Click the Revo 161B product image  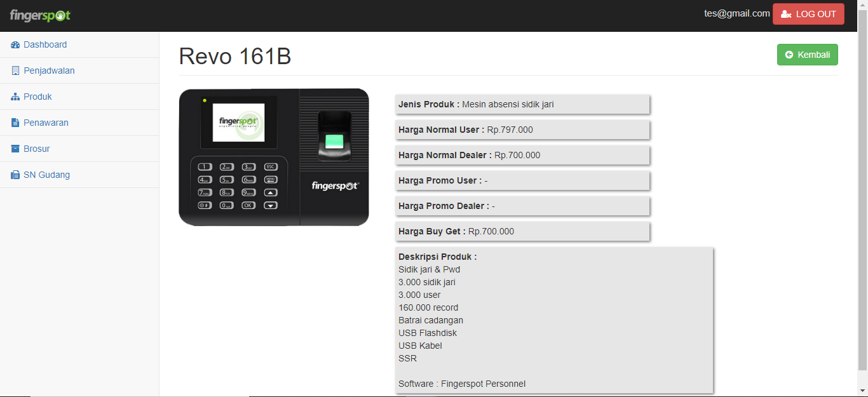pyautogui.click(x=274, y=157)
